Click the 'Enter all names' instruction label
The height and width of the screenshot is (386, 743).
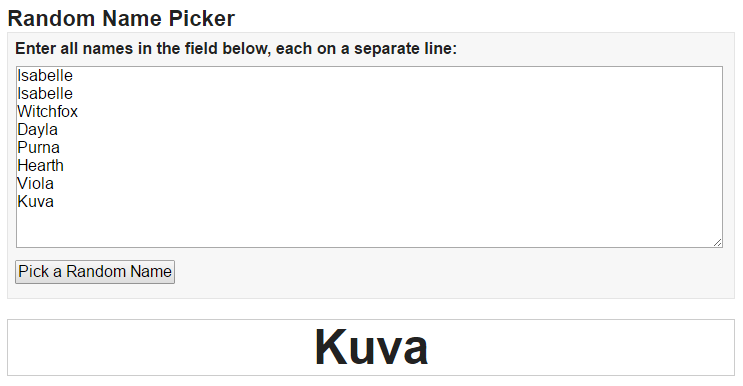coord(236,48)
